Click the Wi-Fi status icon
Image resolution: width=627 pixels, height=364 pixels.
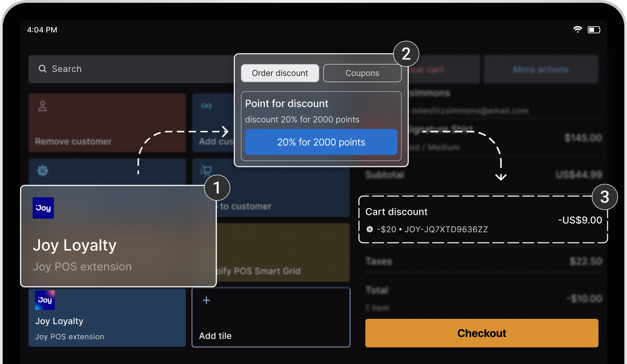point(577,30)
